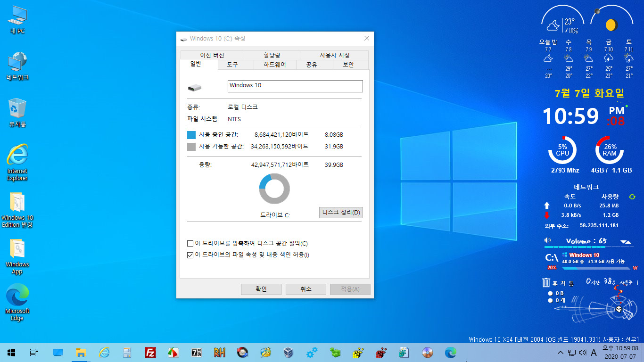The height and width of the screenshot is (362, 644).
Task: Click the 42,947,571,712바이트 capacity value
Action: [280, 165]
